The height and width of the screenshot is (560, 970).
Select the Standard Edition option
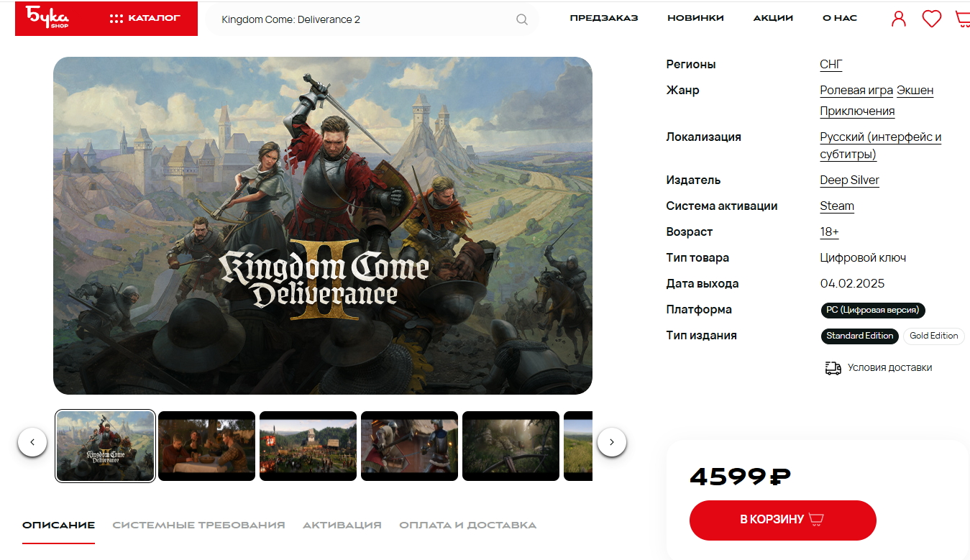(859, 336)
